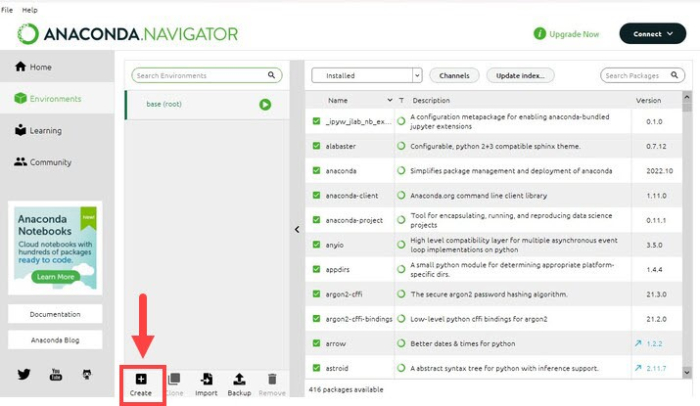
Task: Click the Version column header
Action: pos(648,100)
